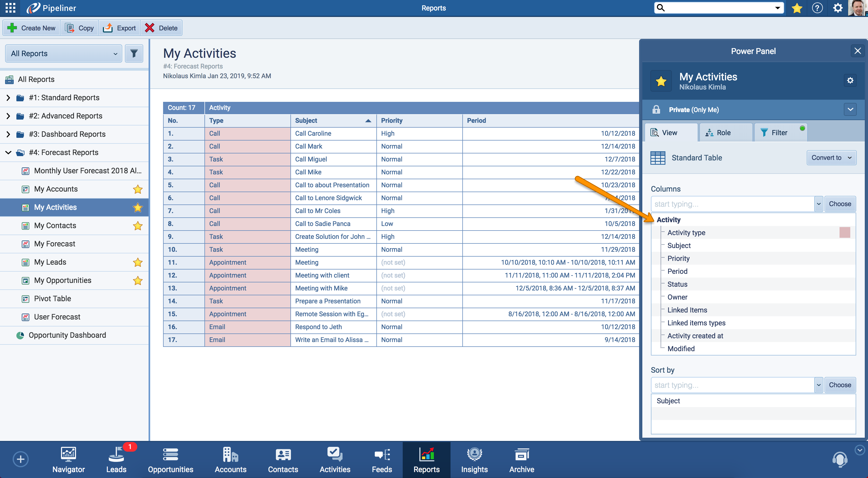The width and height of the screenshot is (868, 478).
Task: Click the color swatch beside Activity type
Action: (845, 232)
